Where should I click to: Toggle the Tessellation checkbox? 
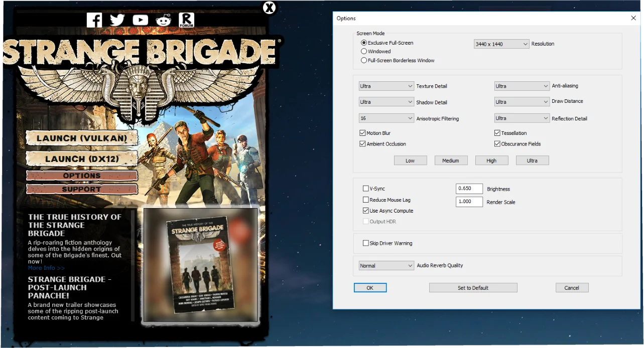[x=497, y=133]
